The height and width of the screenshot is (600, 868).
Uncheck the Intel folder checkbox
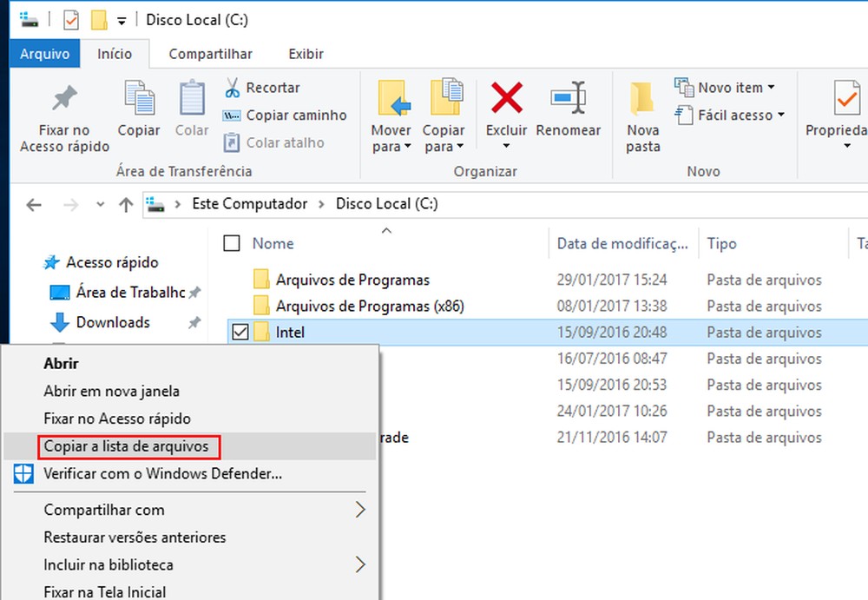240,332
